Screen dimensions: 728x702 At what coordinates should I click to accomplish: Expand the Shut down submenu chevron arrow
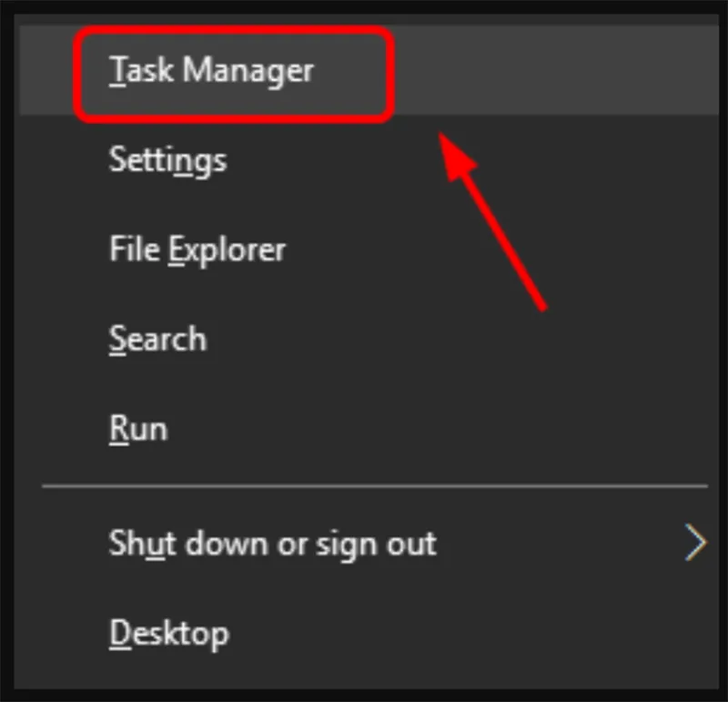(696, 544)
